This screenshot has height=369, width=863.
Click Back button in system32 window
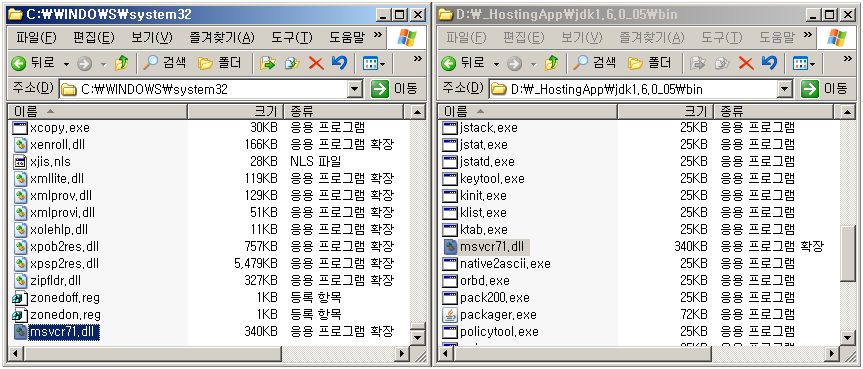click(34, 64)
